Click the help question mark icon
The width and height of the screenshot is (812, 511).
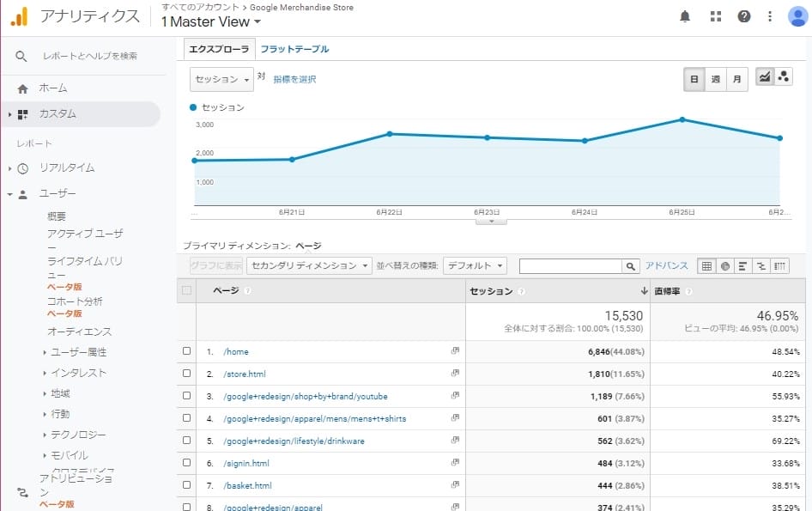pyautogui.click(x=744, y=16)
